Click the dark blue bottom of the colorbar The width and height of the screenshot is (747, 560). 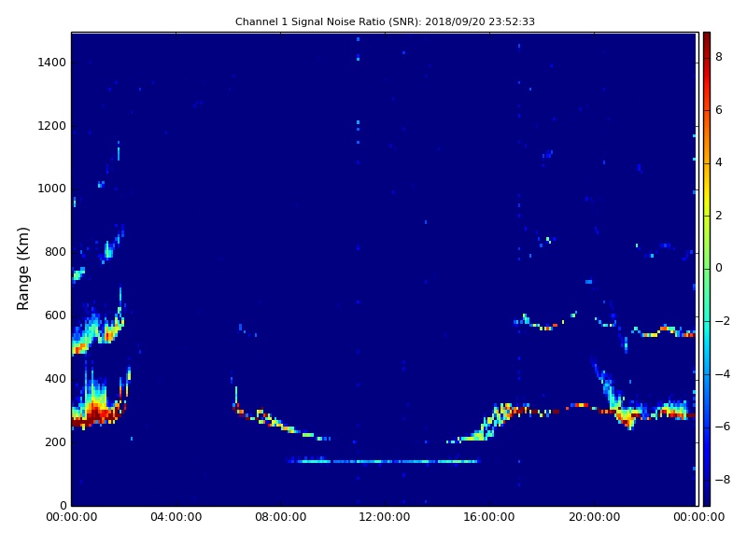(707, 497)
